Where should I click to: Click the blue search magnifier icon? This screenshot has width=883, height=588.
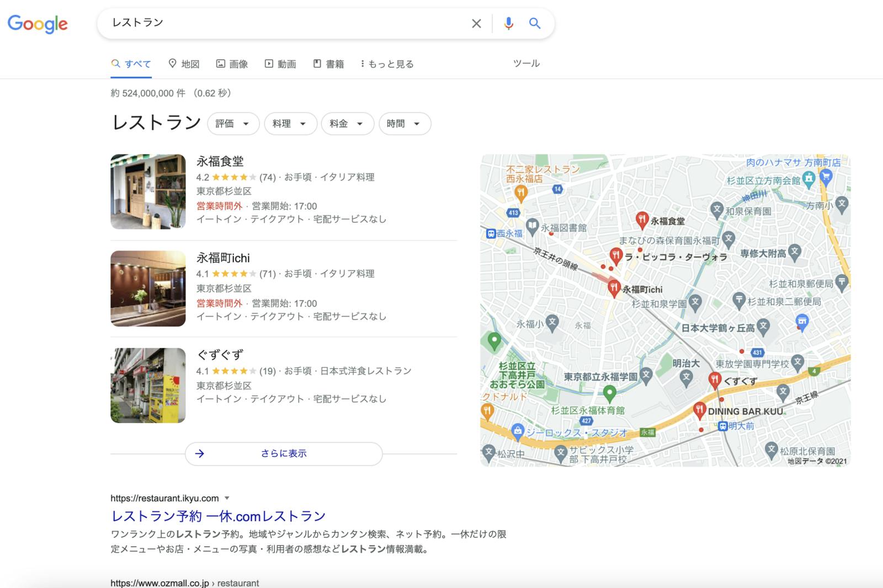pos(534,23)
